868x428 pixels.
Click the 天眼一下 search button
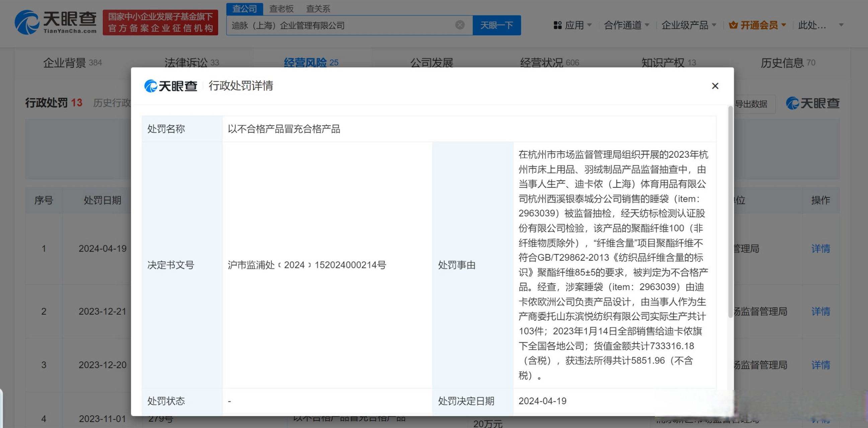[497, 25]
